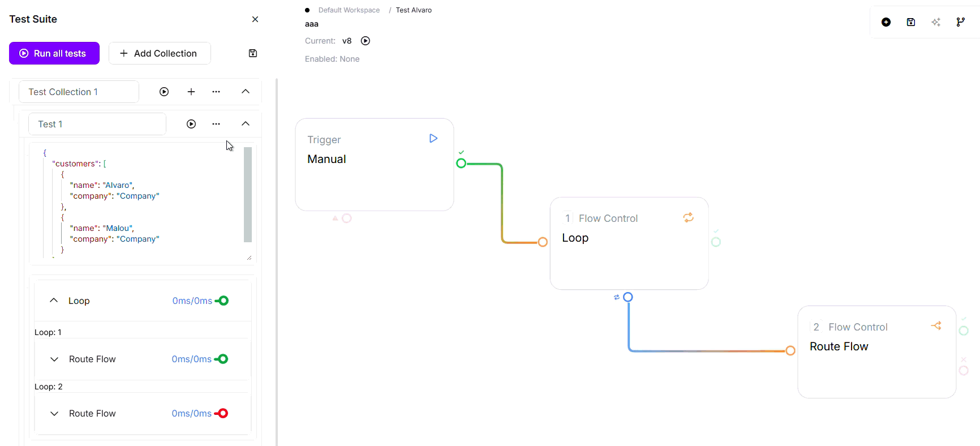Click Route Flow green success output port

[x=964, y=331]
